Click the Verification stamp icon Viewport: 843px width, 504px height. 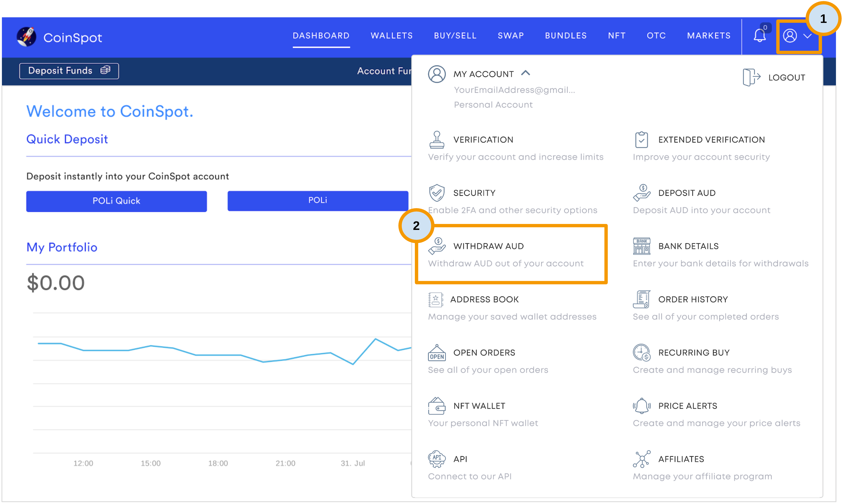(x=437, y=140)
